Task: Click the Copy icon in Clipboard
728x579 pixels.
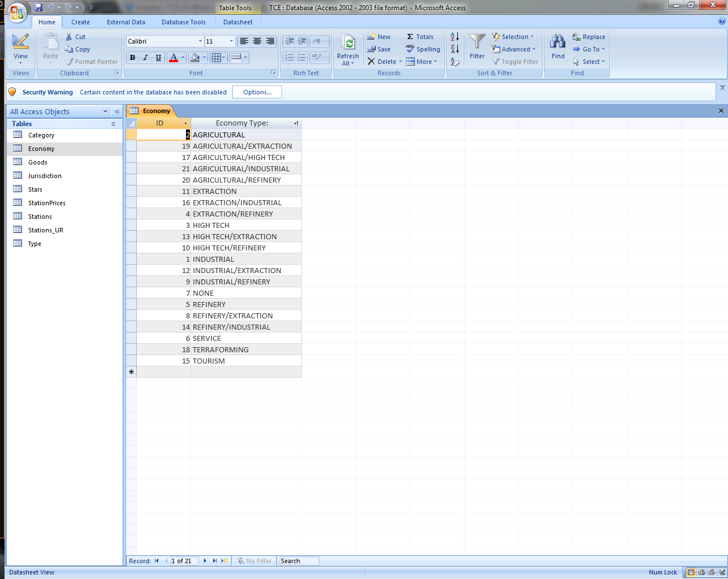Action: pos(69,49)
